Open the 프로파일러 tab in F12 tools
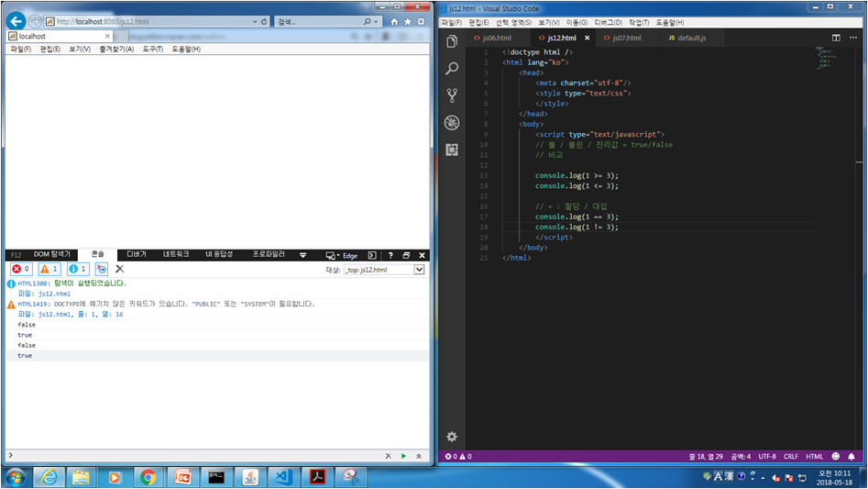 [x=269, y=254]
